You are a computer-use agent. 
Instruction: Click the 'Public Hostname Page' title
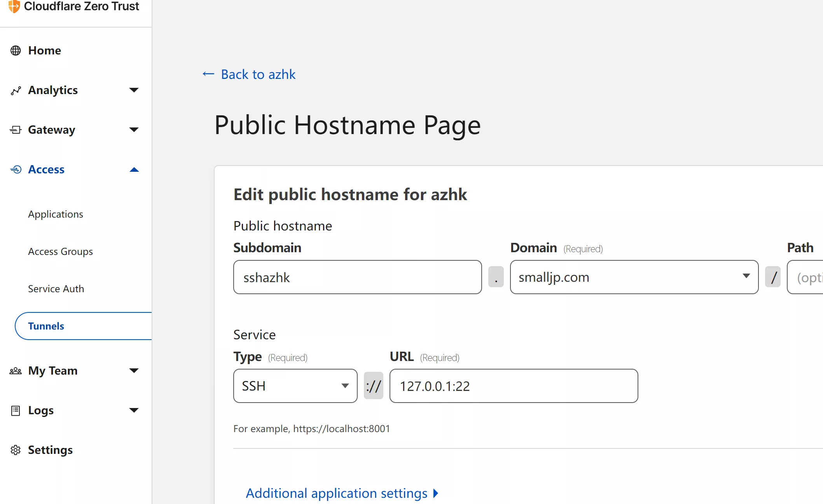pos(348,125)
